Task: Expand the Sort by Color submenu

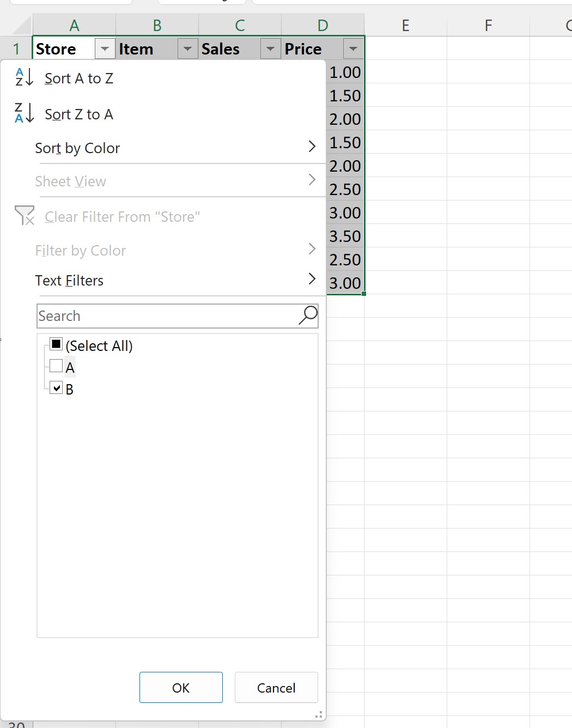Action: [175, 148]
